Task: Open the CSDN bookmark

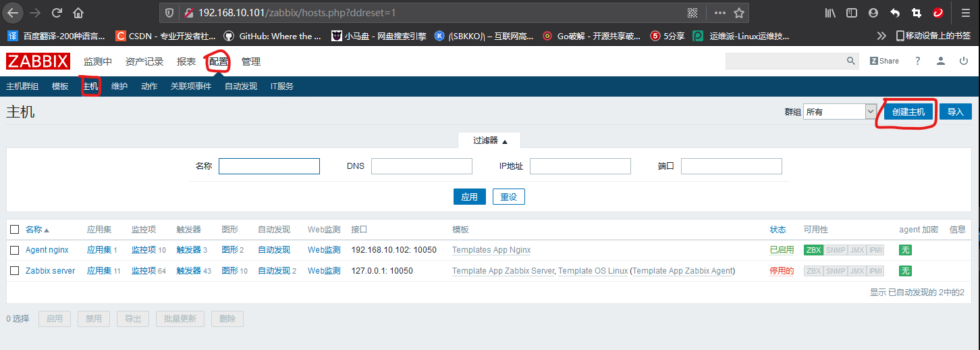Action: coord(165,36)
